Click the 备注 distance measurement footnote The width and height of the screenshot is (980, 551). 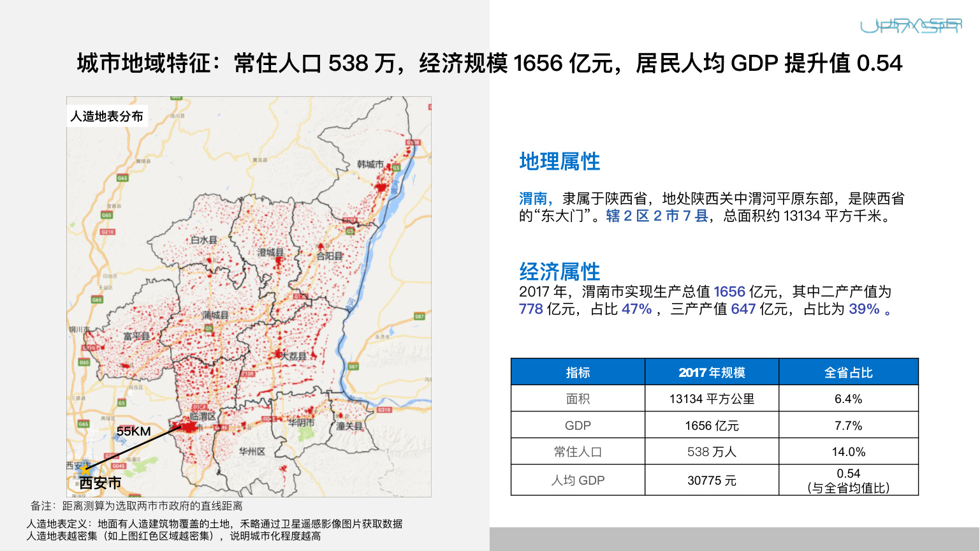(136, 506)
